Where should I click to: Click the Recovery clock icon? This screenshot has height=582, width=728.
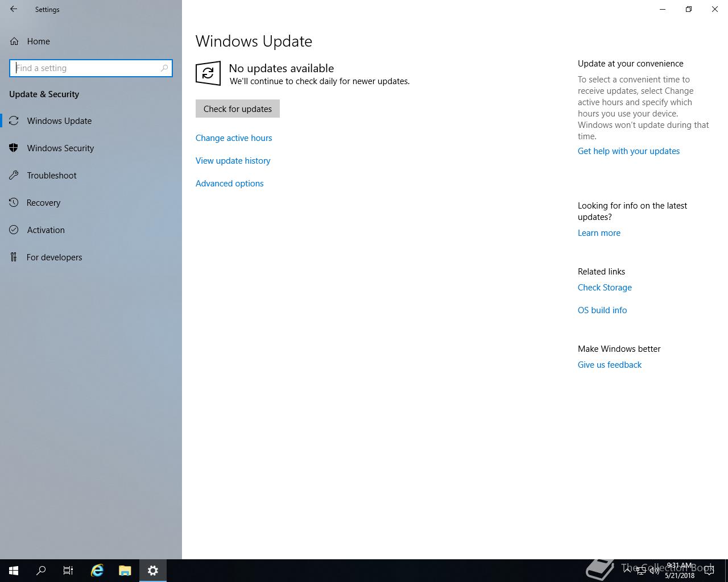[x=14, y=202]
